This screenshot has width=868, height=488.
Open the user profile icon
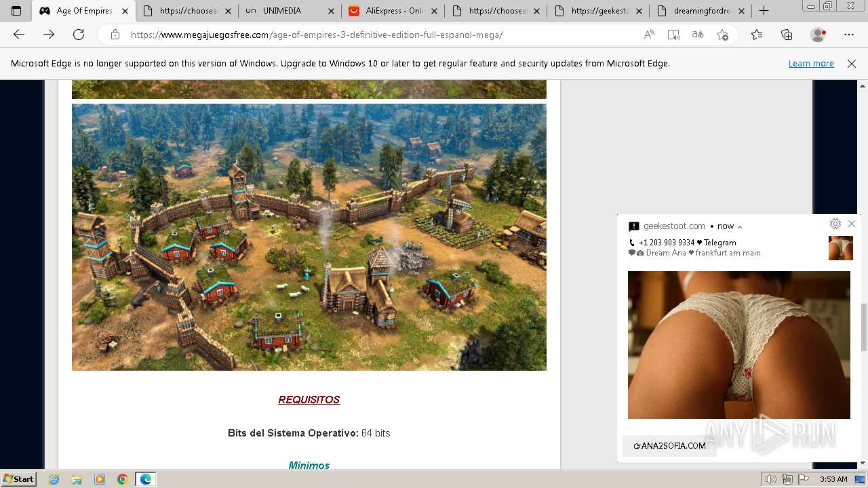pyautogui.click(x=818, y=35)
